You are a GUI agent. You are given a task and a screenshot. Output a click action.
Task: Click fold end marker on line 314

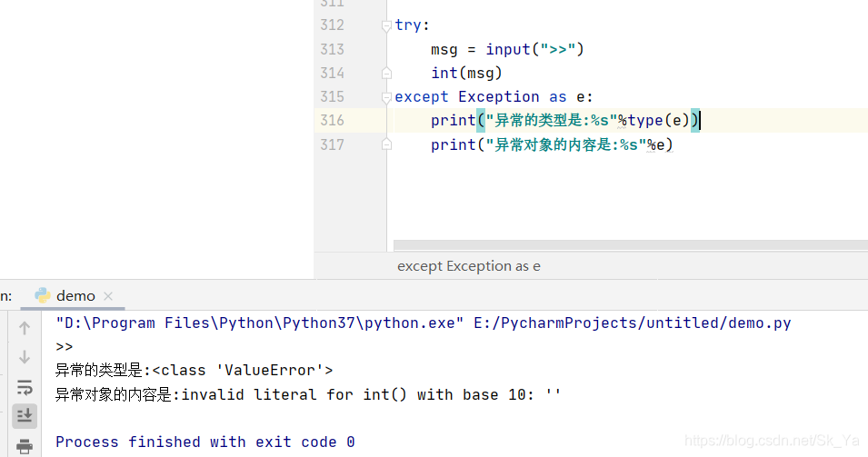pos(386,73)
